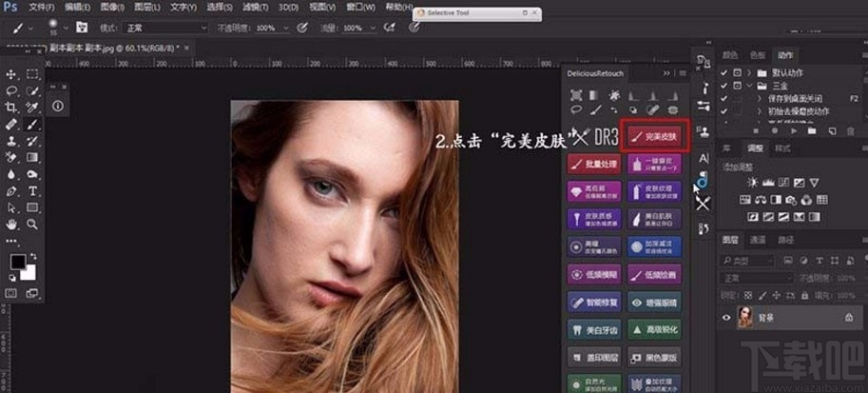Click the 完美皮肤 button
868x393 pixels.
tap(655, 136)
